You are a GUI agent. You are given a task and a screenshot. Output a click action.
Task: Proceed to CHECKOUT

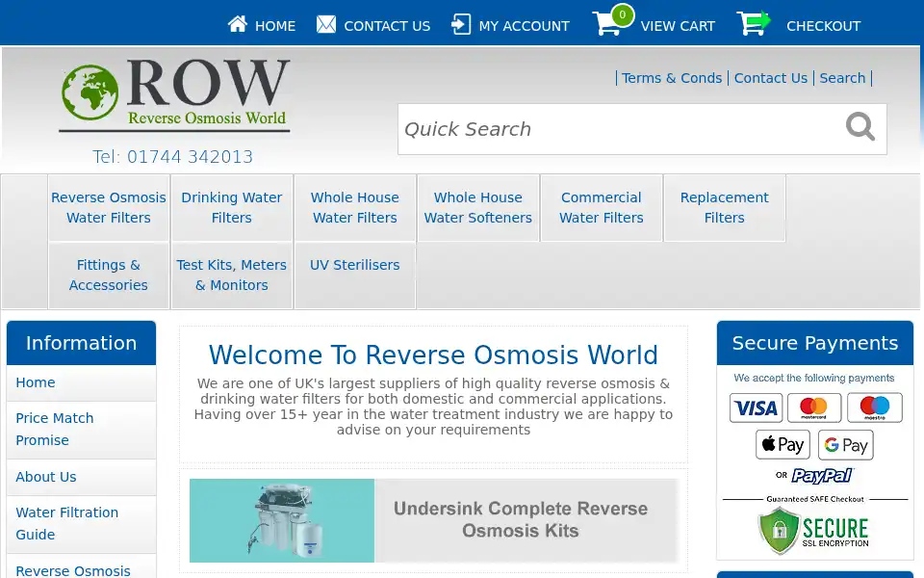coord(823,26)
